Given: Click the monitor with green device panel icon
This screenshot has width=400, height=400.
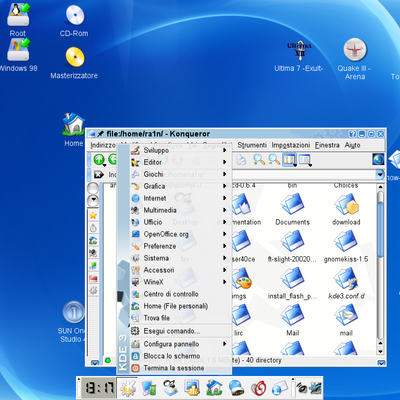Looking at the screenshot, I should 149,388.
